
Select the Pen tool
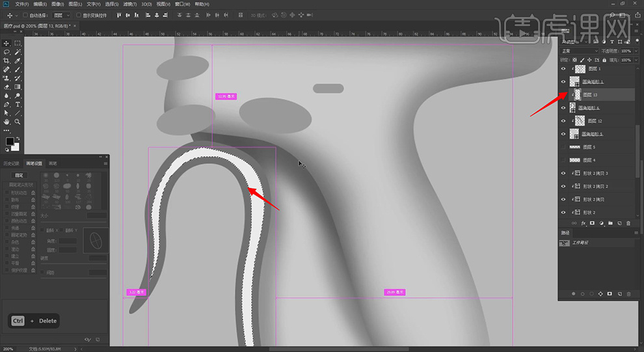(6, 104)
